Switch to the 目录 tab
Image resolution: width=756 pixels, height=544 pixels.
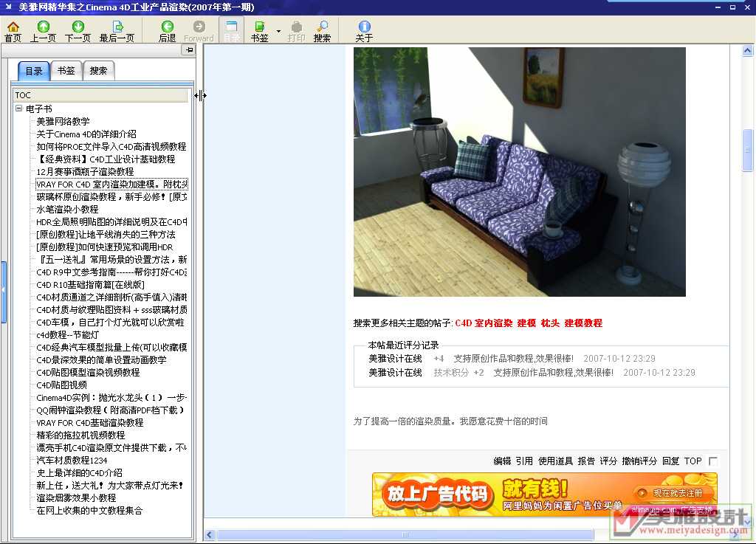tap(34, 72)
